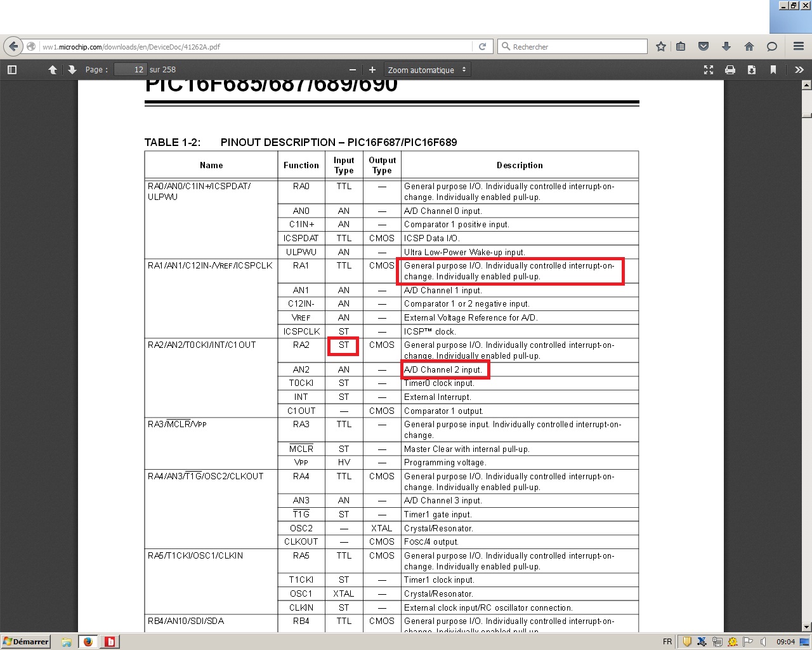Go to the previous PDF page

[53, 70]
